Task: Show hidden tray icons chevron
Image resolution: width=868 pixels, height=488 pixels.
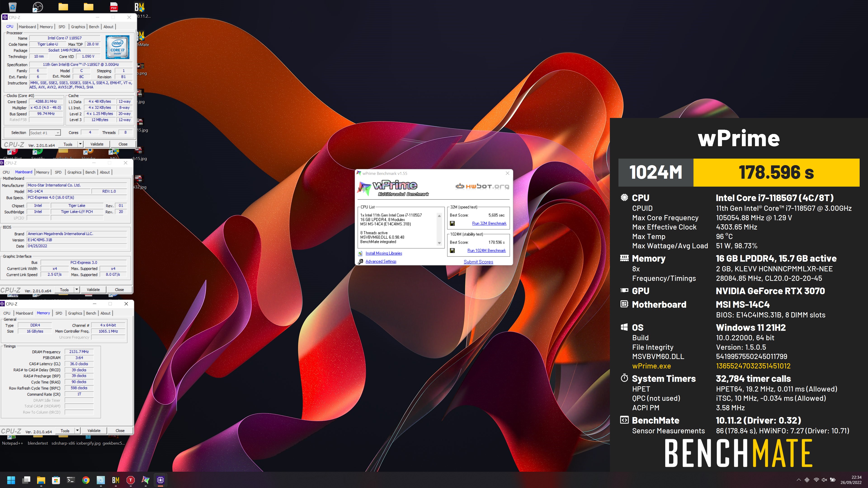Action: [x=799, y=480]
